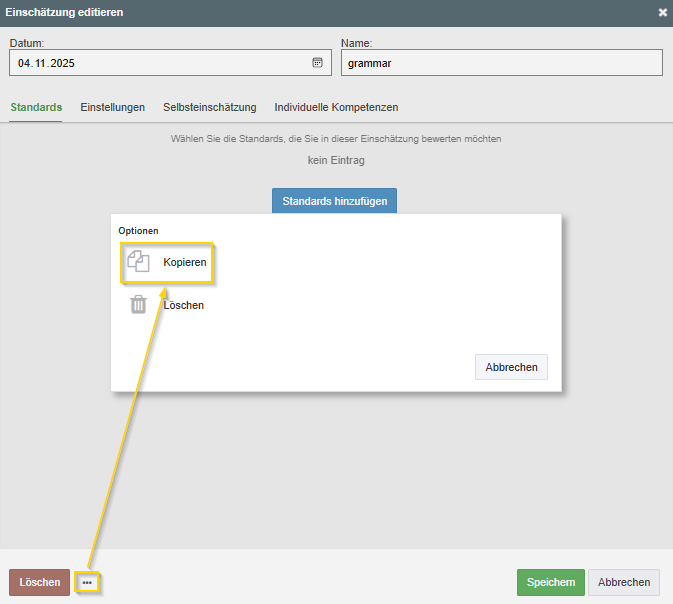The image size is (673, 604).
Task: Click the trash can icon in Optionen
Action: click(138, 305)
